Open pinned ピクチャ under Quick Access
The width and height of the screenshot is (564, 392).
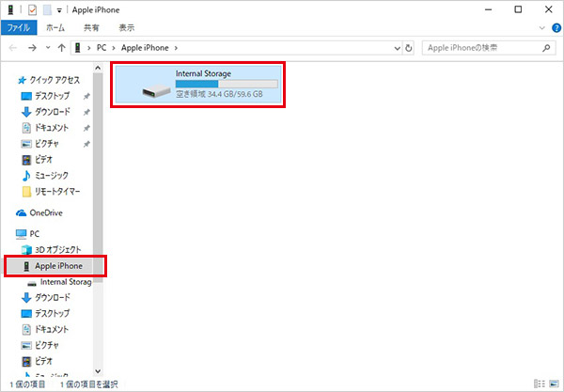[x=39, y=144]
